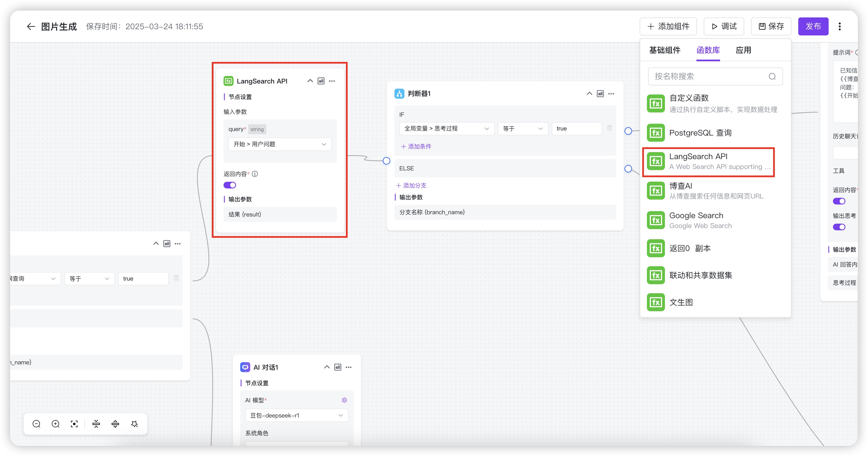Delete the 判断器1 IF condition with trash icon
The width and height of the screenshot is (868, 456).
tap(610, 128)
